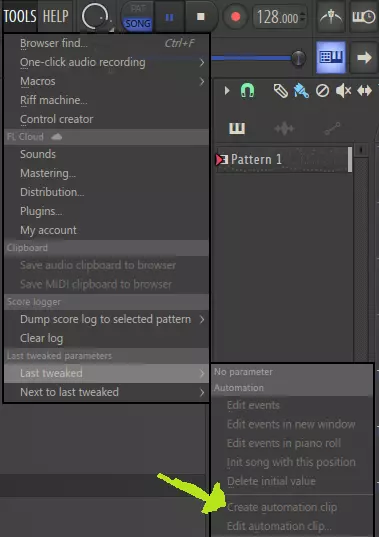This screenshot has height=537, width=379.
Task: Click the FL Cloud icon
Action: [56, 137]
